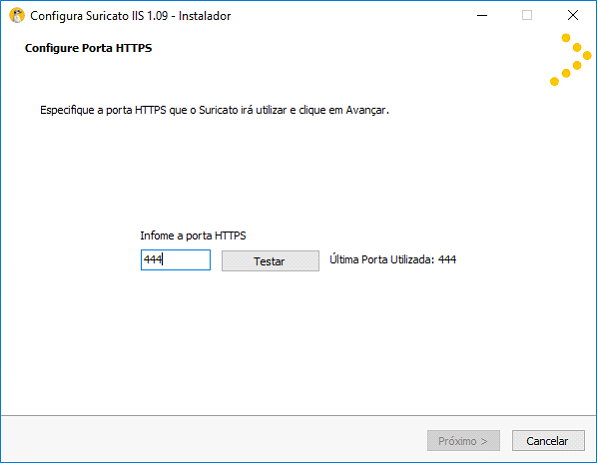
Task: Minimize the Suricato installer window
Action: (x=482, y=16)
